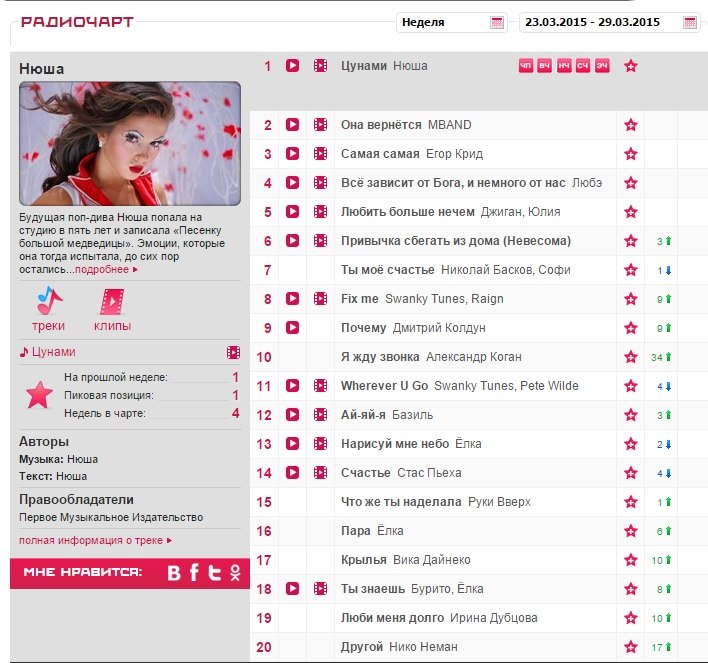Play the track Она вернётся by MBAND
Image resolution: width=708 pixels, height=663 pixels.
point(292,125)
